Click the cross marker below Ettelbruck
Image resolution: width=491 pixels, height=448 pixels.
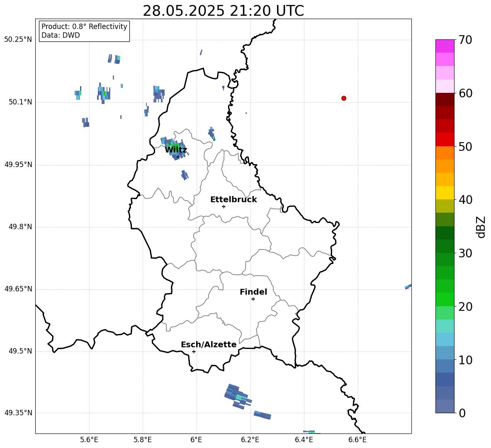pyautogui.click(x=224, y=206)
